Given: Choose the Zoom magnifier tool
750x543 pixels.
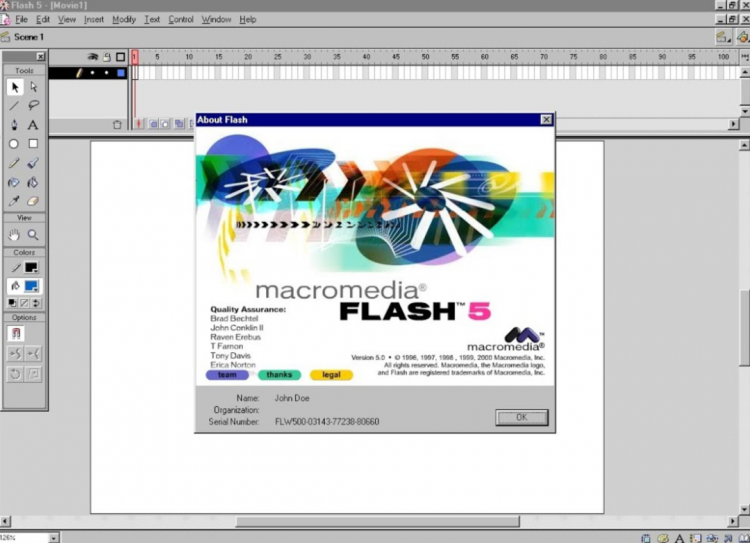Looking at the screenshot, I should (33, 234).
